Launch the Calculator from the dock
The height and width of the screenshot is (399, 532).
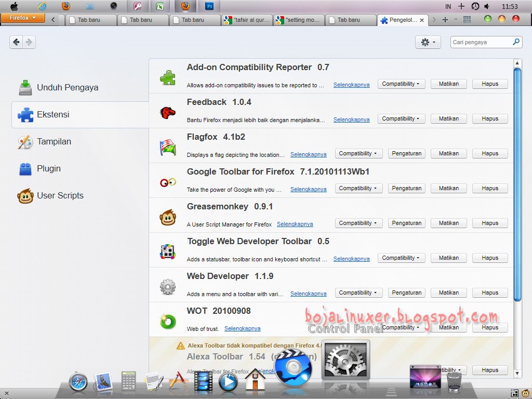[x=129, y=381]
